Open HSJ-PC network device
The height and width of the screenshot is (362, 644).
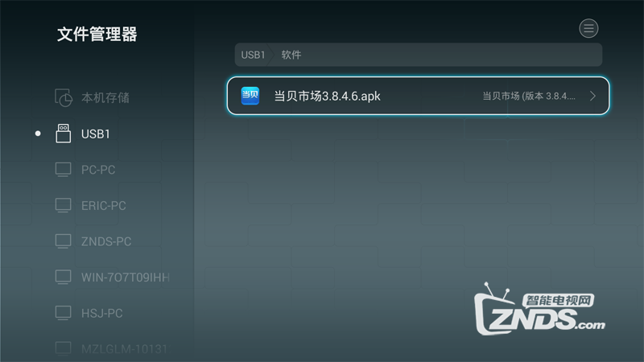[x=102, y=313]
